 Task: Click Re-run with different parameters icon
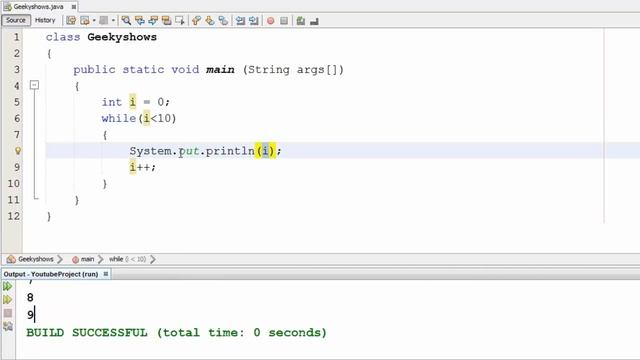[7, 300]
